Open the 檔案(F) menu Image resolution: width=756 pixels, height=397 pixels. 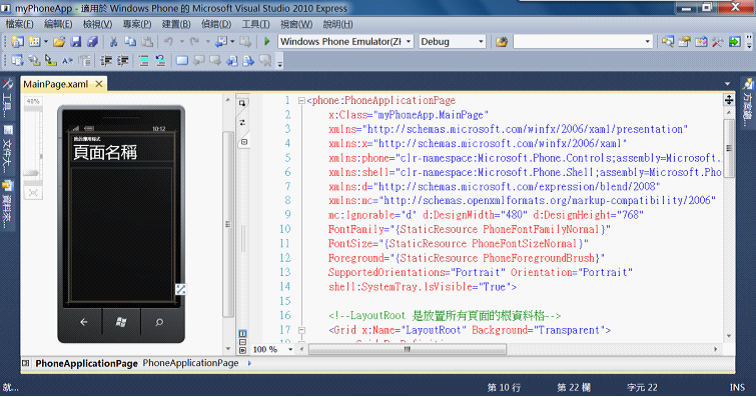click(19, 24)
